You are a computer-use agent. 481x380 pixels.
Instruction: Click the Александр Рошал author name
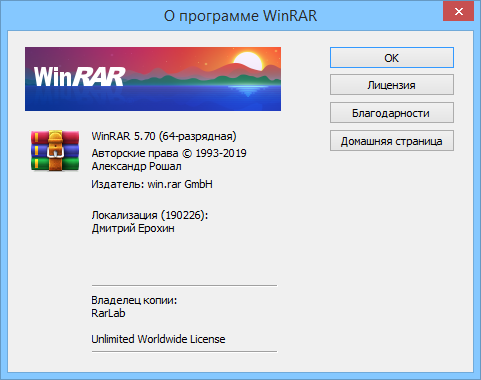pos(136,166)
